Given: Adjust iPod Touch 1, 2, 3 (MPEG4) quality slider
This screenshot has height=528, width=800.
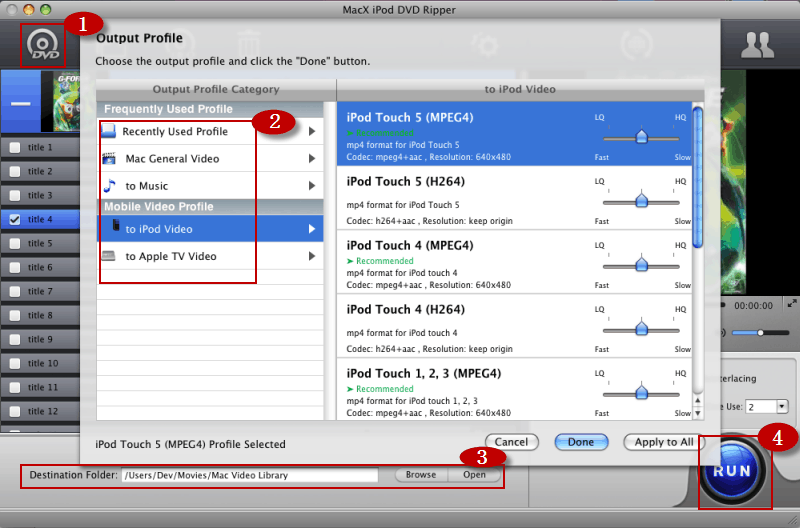Looking at the screenshot, I should click(x=641, y=393).
